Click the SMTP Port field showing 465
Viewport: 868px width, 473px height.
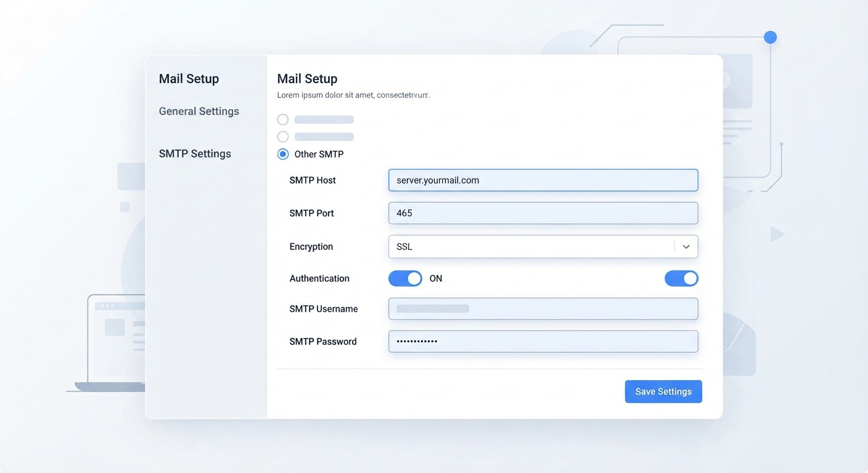coord(543,213)
